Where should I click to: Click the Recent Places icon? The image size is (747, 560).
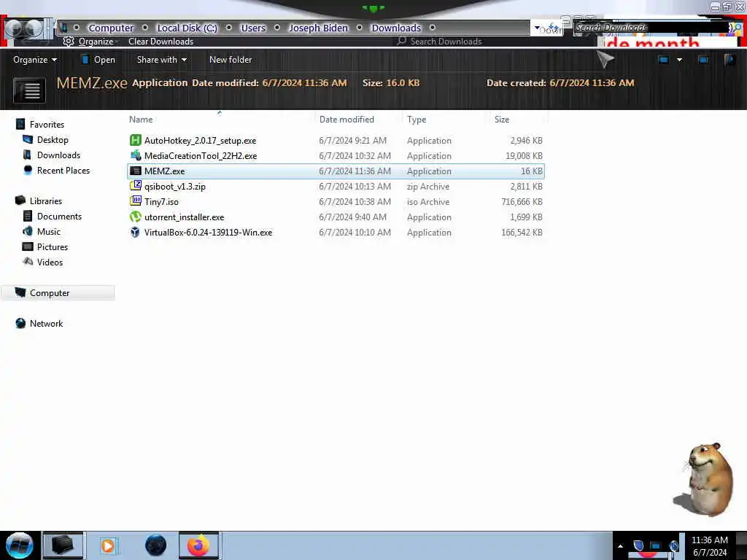click(x=28, y=170)
